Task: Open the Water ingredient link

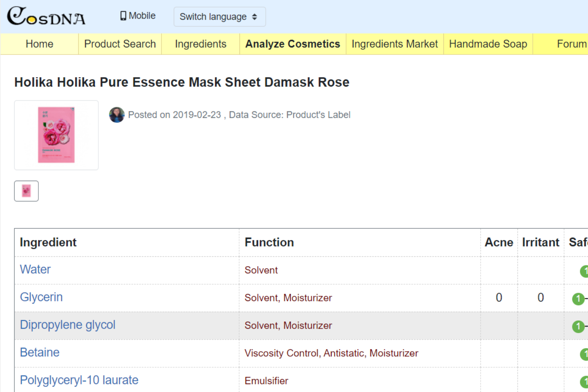Action: coord(35,269)
